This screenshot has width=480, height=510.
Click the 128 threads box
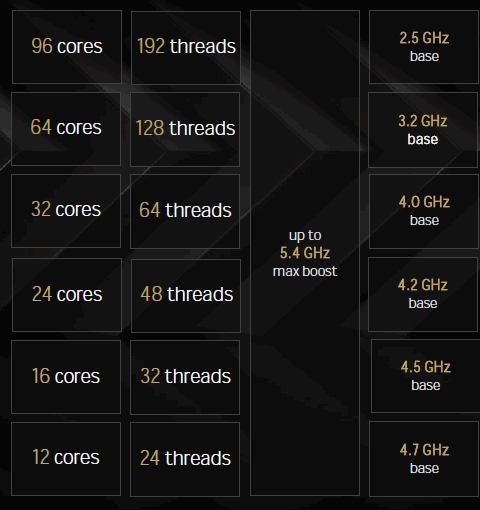pyautogui.click(x=185, y=129)
